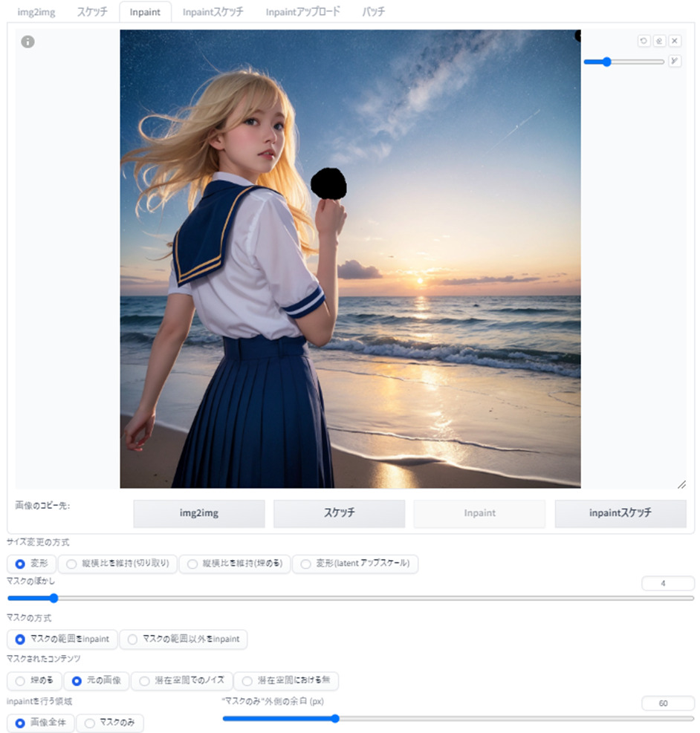Select the マスクのみ inpaint area option
Screen dimensions: 700x733
pos(111,724)
